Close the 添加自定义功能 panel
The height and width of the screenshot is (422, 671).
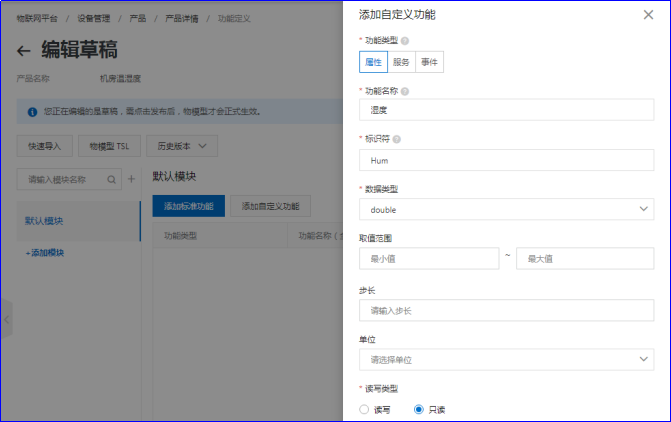tap(648, 15)
